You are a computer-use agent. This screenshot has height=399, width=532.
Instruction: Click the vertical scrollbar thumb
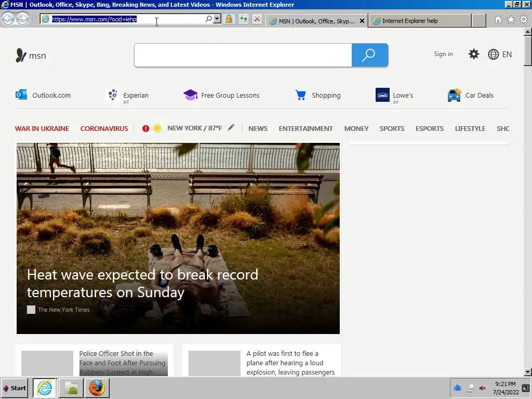click(x=528, y=51)
